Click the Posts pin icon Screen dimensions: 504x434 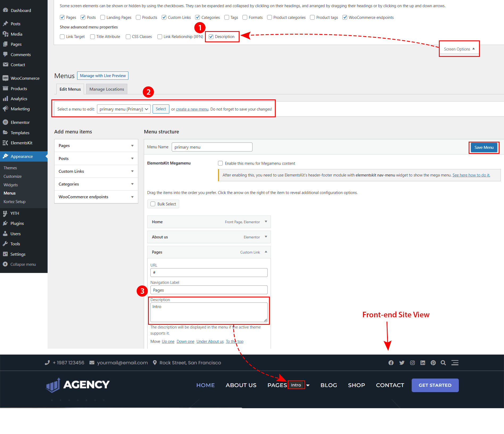(x=5, y=24)
